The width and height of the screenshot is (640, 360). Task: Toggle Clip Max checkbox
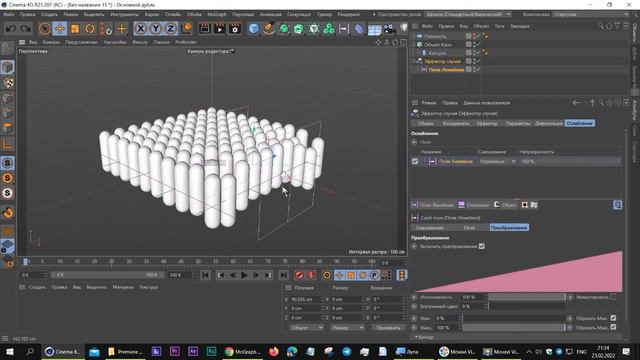coord(613,327)
